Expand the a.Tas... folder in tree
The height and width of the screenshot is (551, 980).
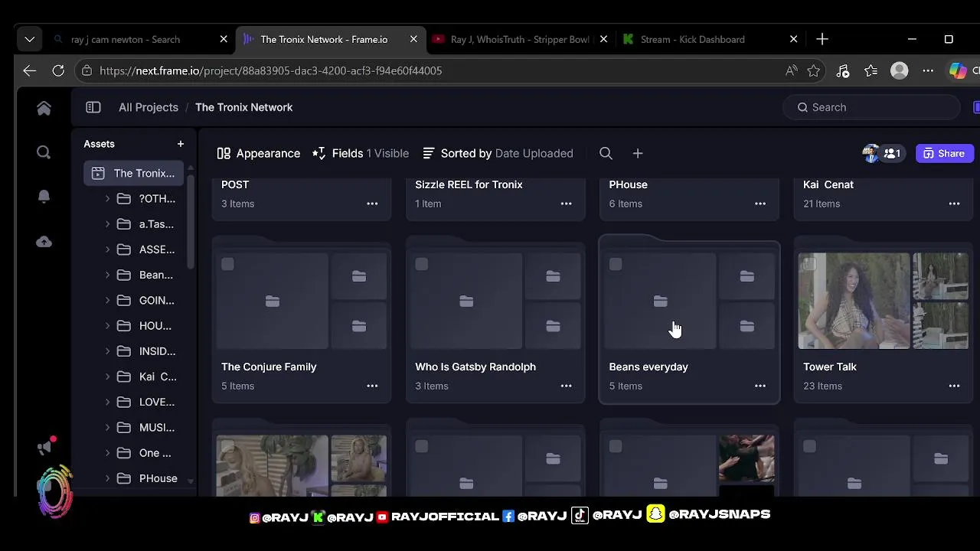pos(107,224)
